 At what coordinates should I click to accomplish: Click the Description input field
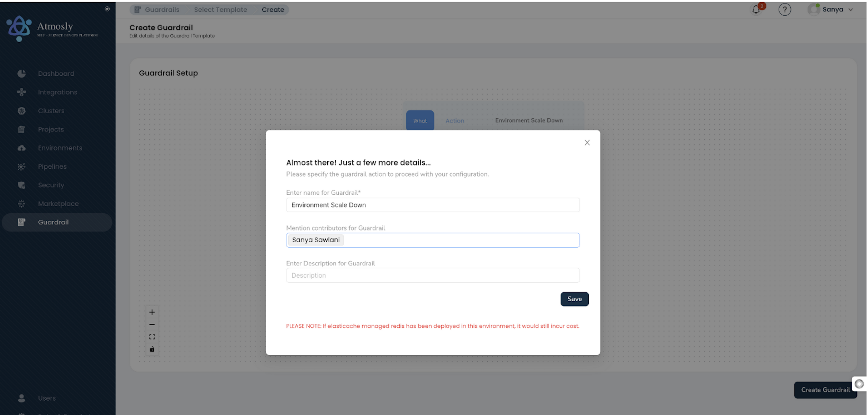click(x=433, y=275)
